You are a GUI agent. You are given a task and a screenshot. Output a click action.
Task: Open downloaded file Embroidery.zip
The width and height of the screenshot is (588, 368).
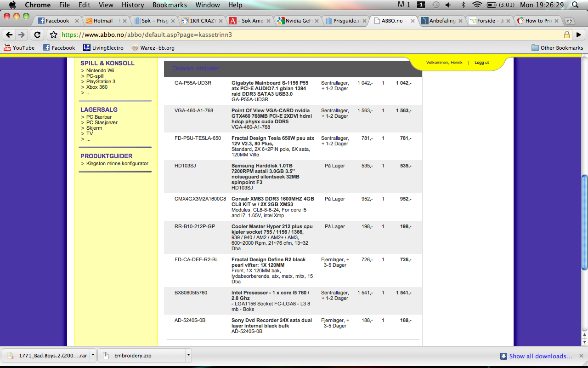(x=141, y=356)
